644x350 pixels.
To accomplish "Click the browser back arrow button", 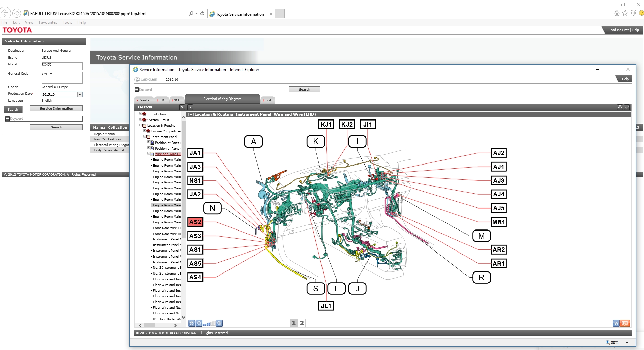I will point(5,13).
